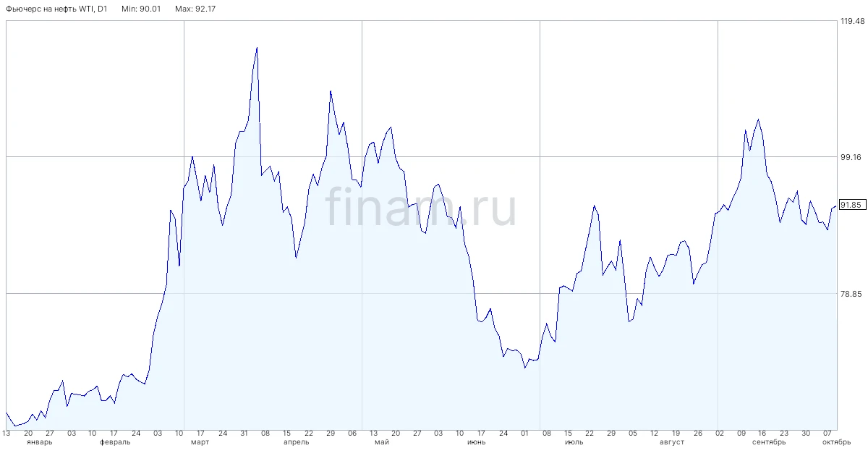Select the date tick labeled 05
The width and height of the screenshot is (868, 456).
(632, 433)
